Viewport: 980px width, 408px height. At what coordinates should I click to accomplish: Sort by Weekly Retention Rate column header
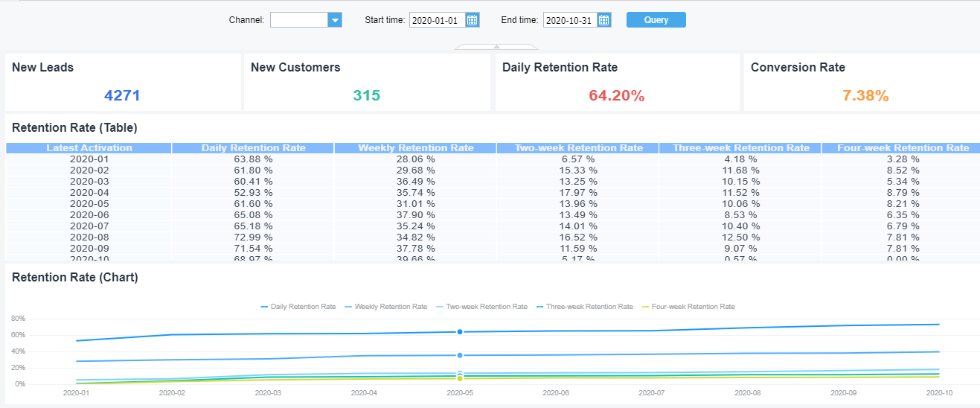(x=416, y=148)
